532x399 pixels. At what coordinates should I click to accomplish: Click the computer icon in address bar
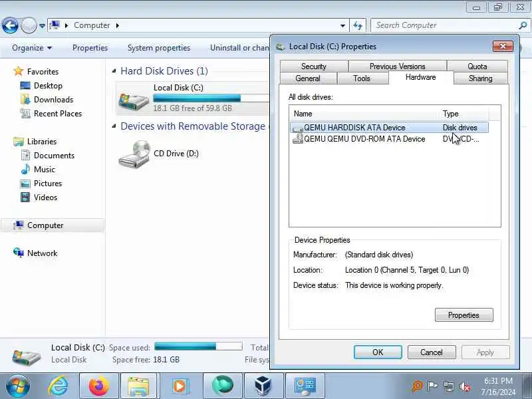pyautogui.click(x=55, y=25)
